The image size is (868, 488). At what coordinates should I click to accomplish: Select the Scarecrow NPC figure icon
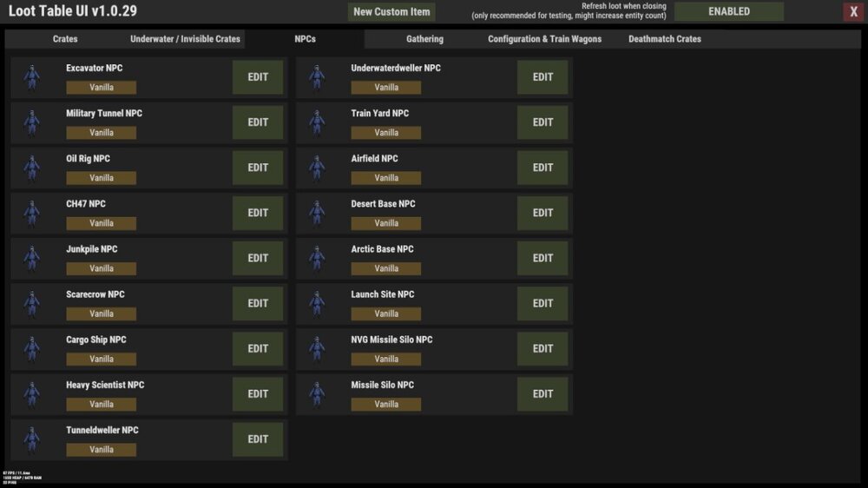pos(32,303)
